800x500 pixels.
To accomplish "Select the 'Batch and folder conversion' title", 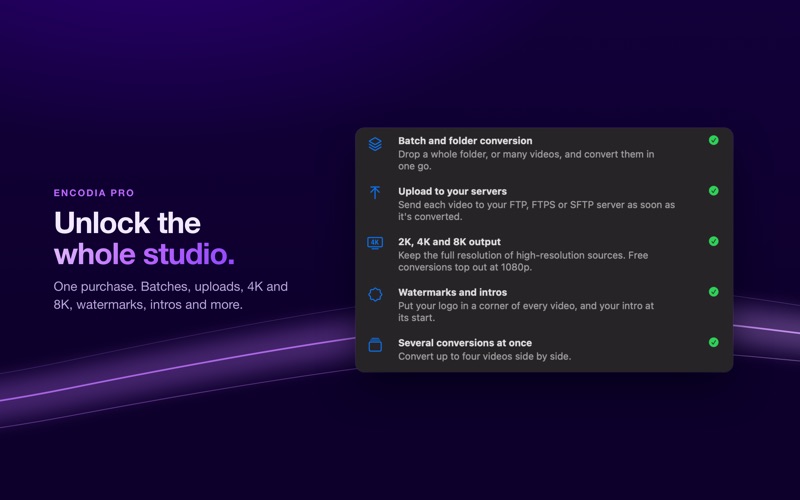I will 465,141.
